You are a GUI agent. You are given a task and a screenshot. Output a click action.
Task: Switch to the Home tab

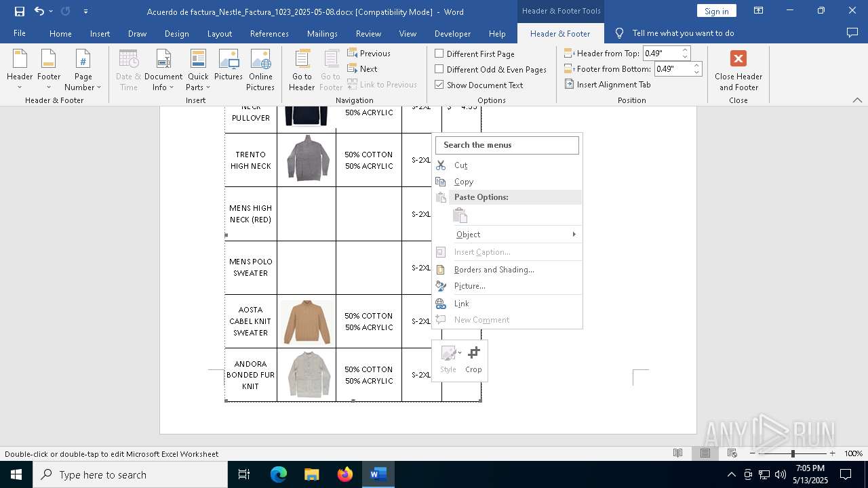click(60, 33)
